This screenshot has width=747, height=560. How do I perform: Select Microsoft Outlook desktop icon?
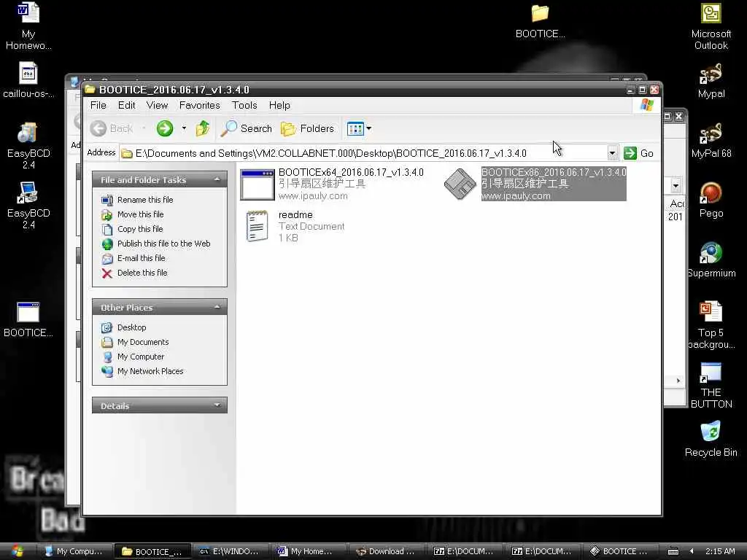click(711, 13)
